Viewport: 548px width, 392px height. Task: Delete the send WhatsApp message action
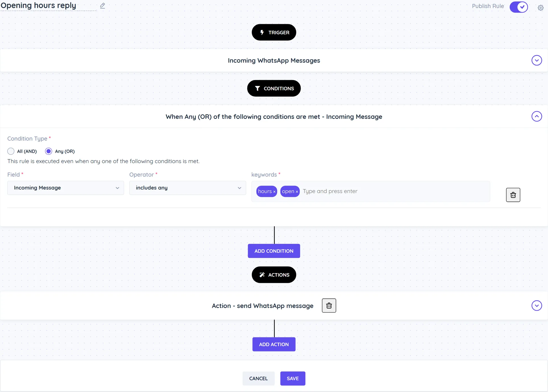tap(329, 306)
